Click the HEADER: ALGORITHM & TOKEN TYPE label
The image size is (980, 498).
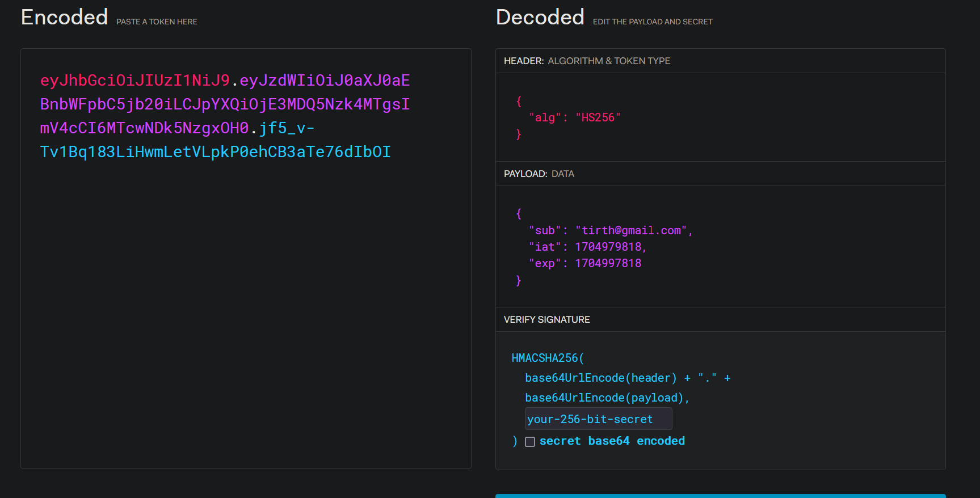click(x=587, y=61)
